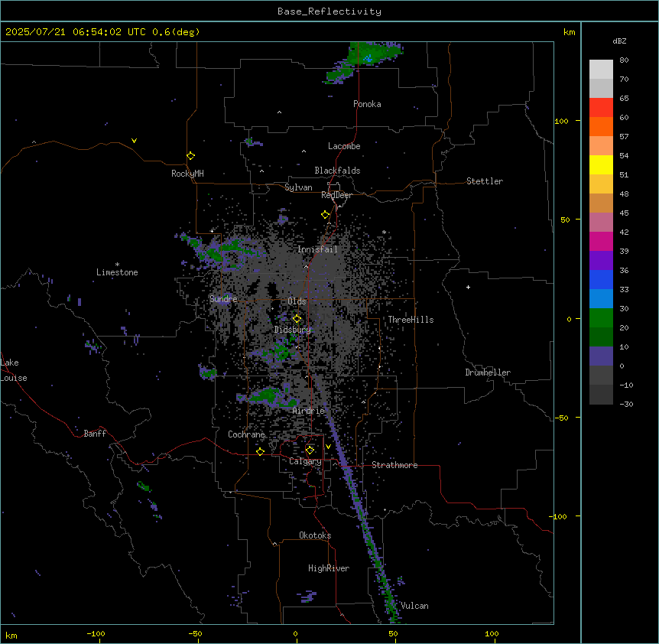Click the dBZ legend heading
This screenshot has height=644, width=659.
[x=619, y=41]
